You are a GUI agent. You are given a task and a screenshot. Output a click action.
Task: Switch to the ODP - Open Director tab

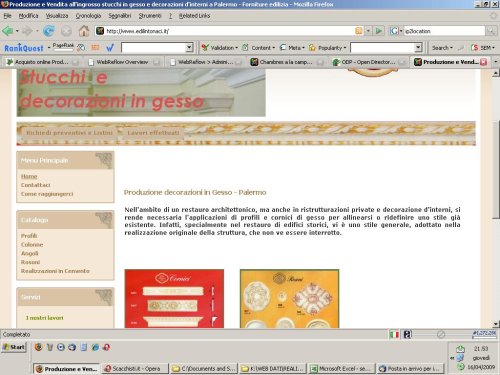(x=368, y=62)
